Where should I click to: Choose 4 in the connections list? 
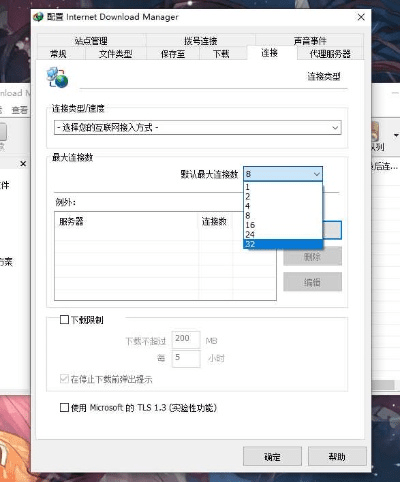[283, 206]
